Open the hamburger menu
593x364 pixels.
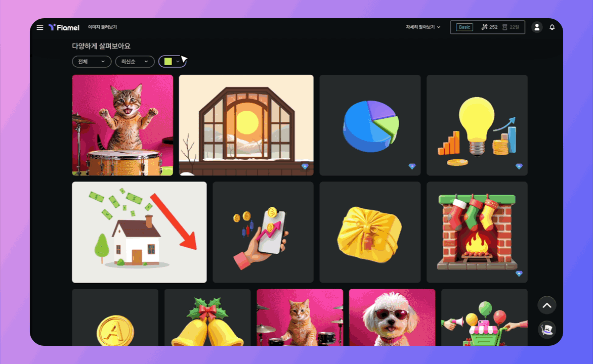coord(40,27)
